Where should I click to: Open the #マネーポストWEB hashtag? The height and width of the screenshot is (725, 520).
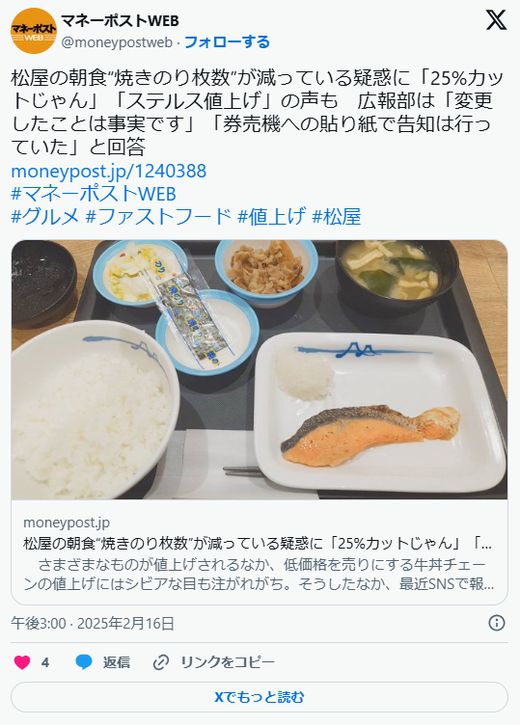point(93,194)
